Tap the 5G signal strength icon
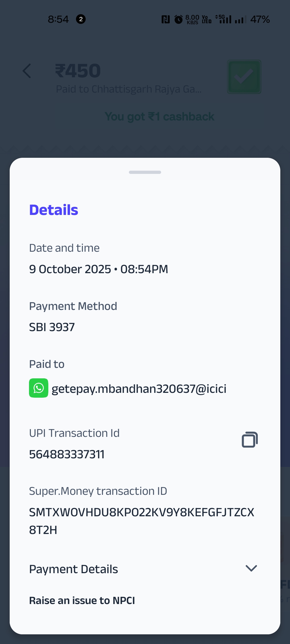The height and width of the screenshot is (644, 290). [x=223, y=19]
